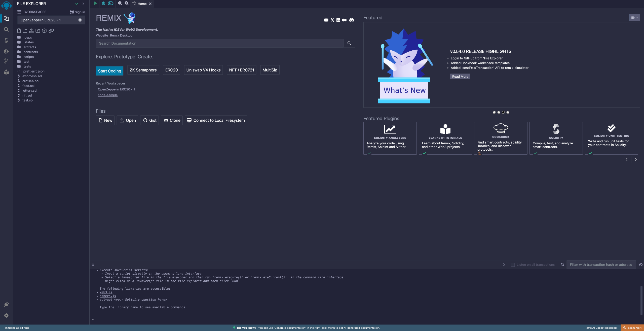This screenshot has width=644, height=331.
Task: Click the Gist files button
Action: pos(150,120)
